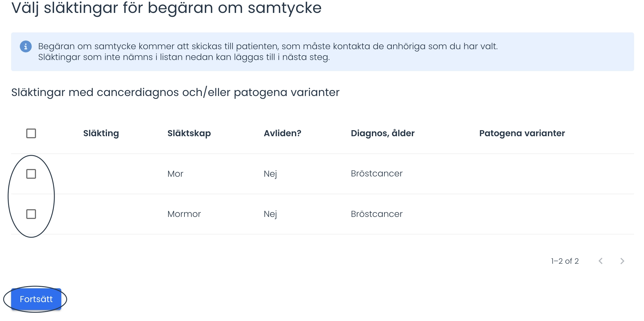Select the Mor relationship cell

pyautogui.click(x=175, y=174)
